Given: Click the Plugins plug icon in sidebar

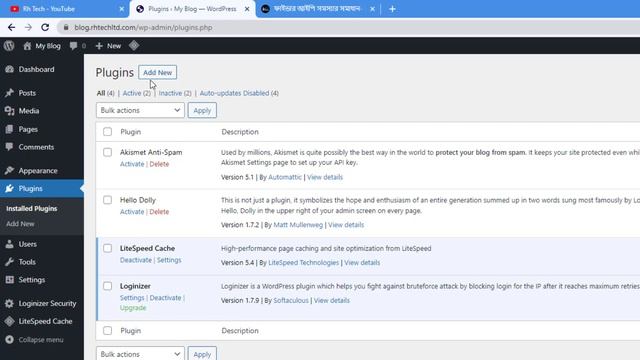Looking at the screenshot, I should 9,189.
